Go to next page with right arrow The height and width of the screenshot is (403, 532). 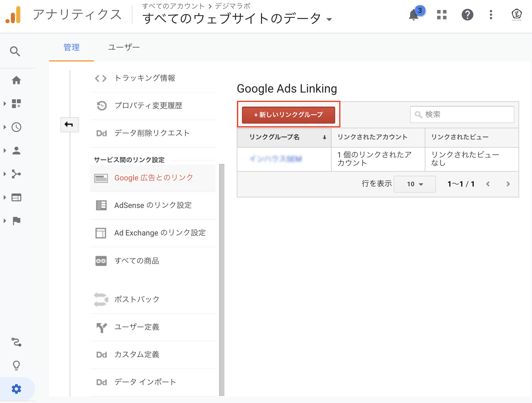[508, 184]
